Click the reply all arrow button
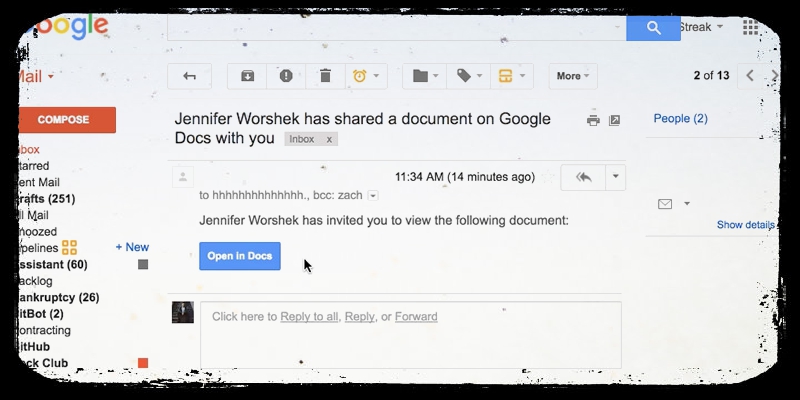Screen dimensions: 800x400 click(x=583, y=177)
